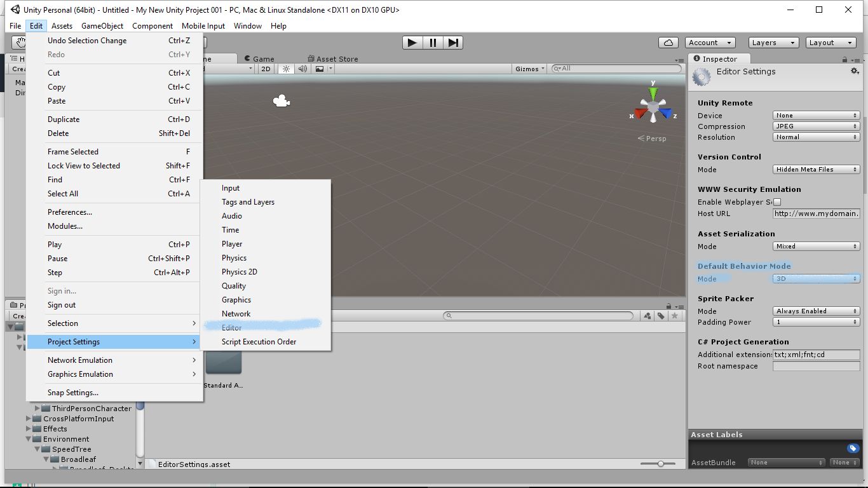Image resolution: width=868 pixels, height=488 pixels.
Task: Open the Account menu
Action: click(710, 43)
